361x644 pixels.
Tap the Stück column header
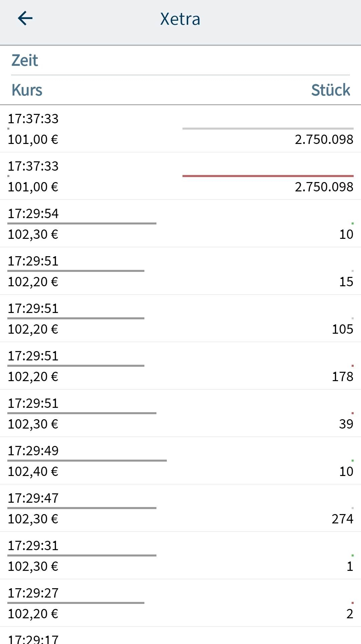tap(330, 90)
